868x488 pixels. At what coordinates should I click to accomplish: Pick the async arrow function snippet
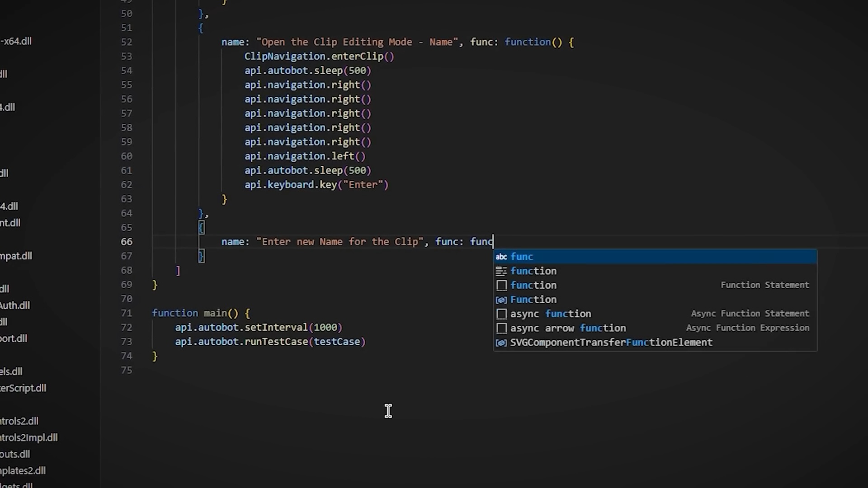568,328
